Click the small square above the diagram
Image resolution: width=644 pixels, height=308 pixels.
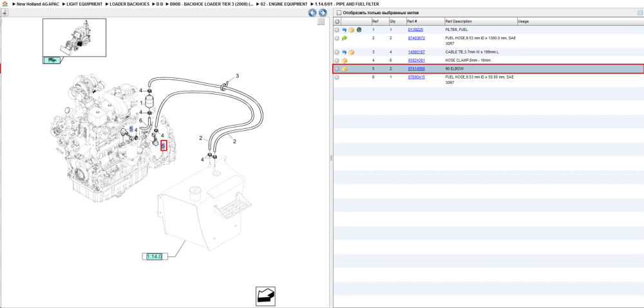point(321,22)
